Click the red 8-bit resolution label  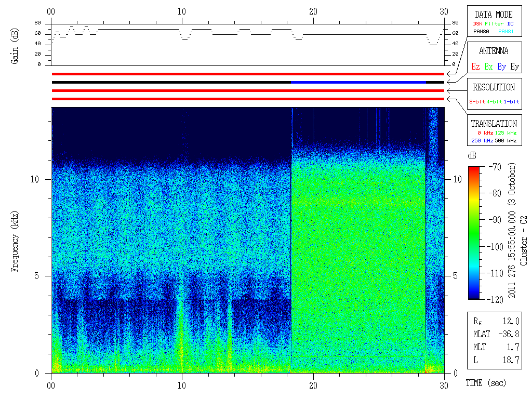(477, 101)
